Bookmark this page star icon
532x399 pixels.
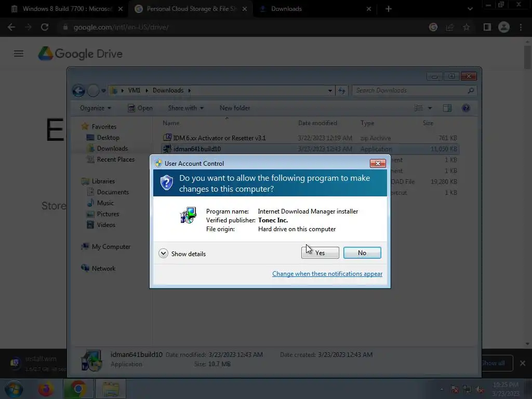467,27
